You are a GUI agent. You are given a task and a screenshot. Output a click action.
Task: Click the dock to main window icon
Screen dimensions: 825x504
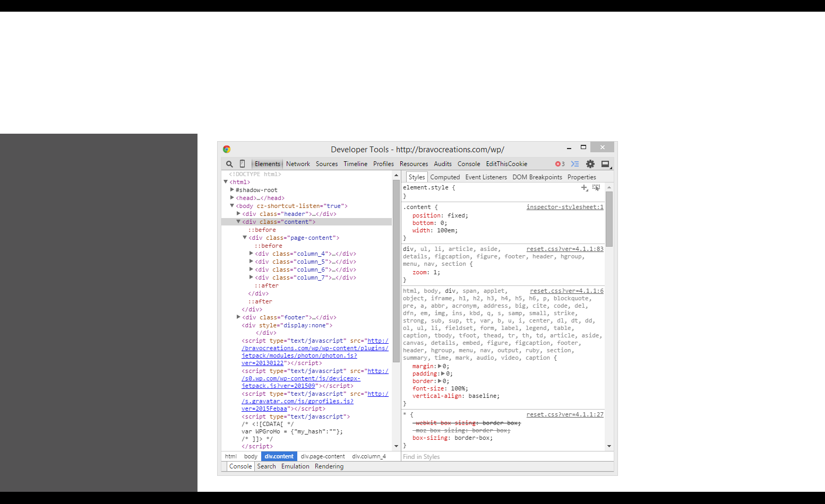click(605, 164)
